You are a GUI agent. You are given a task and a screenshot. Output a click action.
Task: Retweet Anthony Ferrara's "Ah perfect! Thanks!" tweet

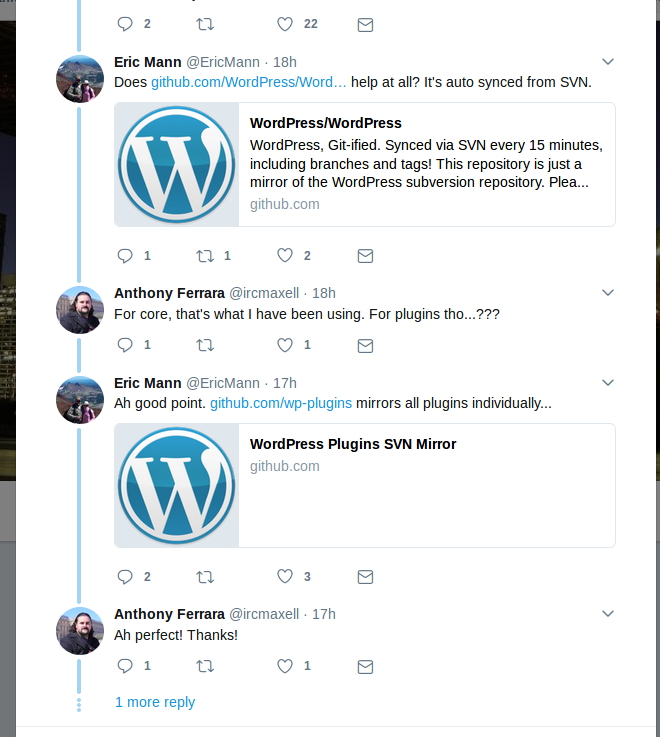(205, 666)
